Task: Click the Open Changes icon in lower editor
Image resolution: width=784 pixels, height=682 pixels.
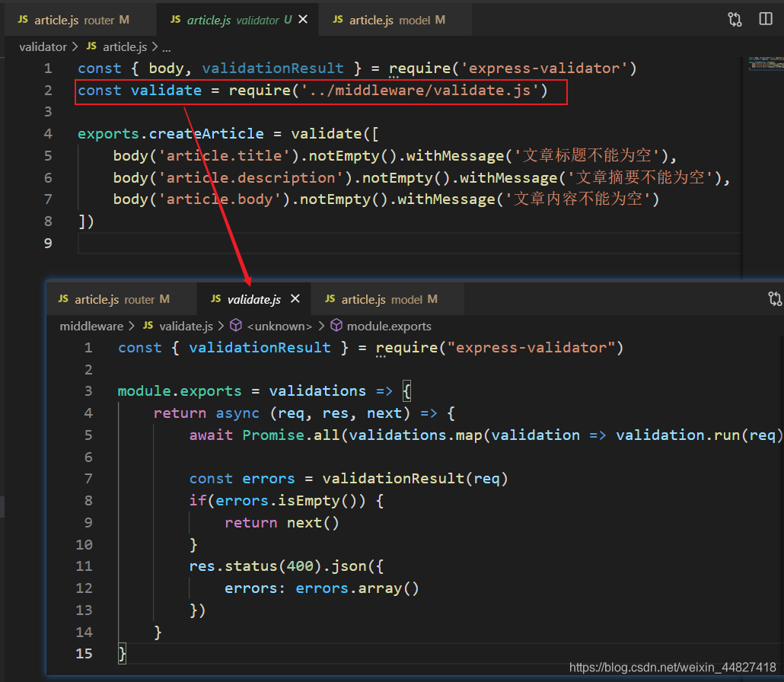Action: pyautogui.click(x=775, y=299)
